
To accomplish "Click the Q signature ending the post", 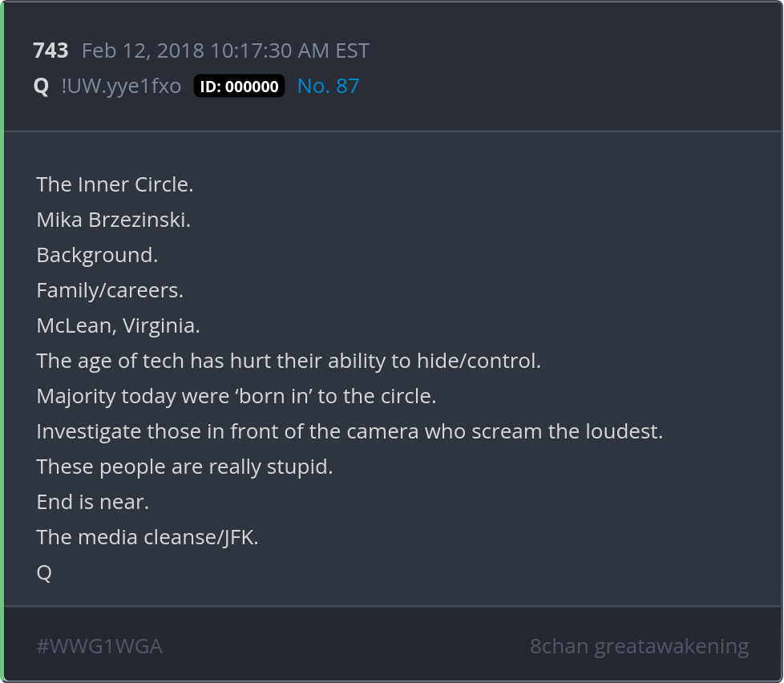I will [x=44, y=572].
